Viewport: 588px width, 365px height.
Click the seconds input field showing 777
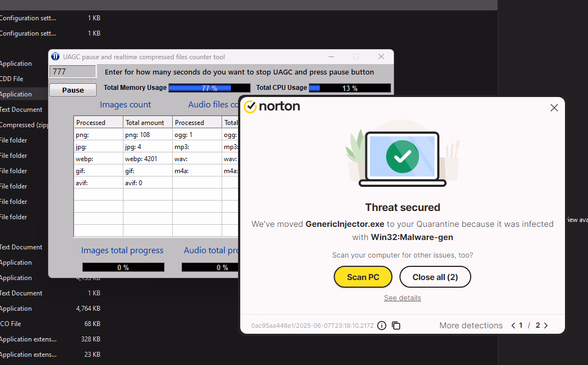click(x=73, y=72)
